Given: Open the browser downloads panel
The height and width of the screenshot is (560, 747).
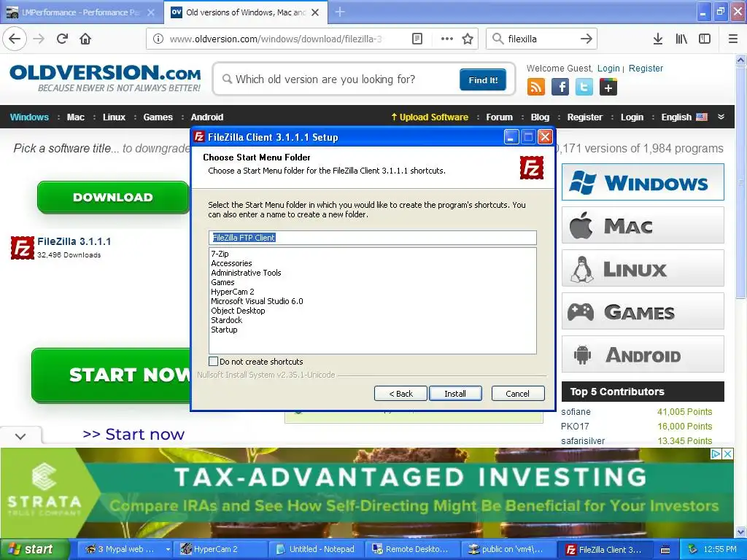Looking at the screenshot, I should pyautogui.click(x=658, y=39).
